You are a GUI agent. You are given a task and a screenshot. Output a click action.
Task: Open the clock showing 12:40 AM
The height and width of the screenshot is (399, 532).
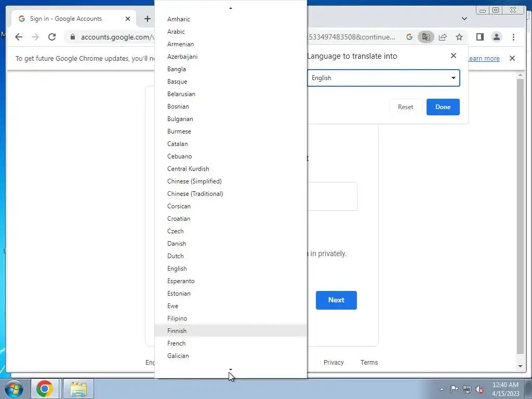506,389
